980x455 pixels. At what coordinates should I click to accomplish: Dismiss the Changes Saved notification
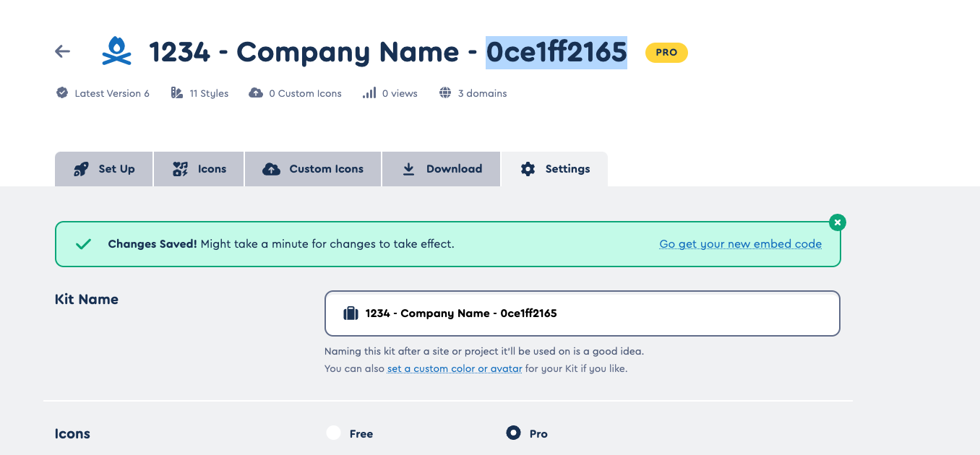(x=837, y=222)
